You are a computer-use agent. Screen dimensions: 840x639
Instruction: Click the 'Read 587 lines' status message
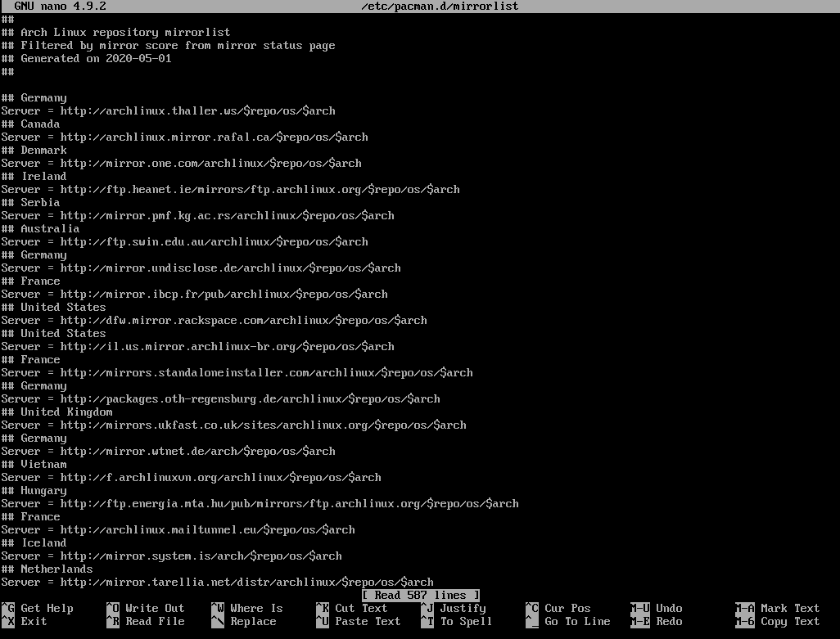coord(421,596)
